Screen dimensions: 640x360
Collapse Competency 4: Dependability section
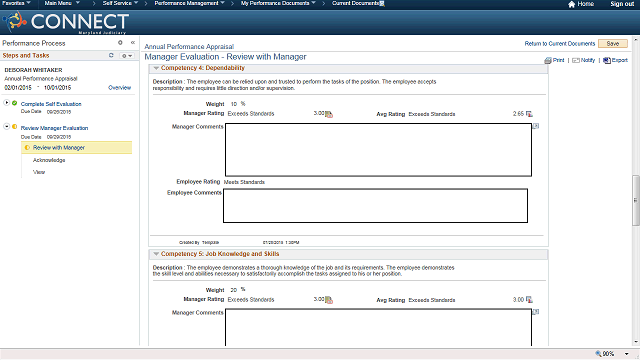(x=156, y=68)
